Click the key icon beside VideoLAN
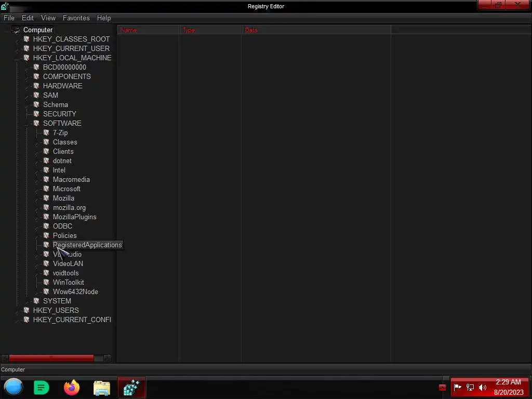The width and height of the screenshot is (532, 399). coord(46,263)
